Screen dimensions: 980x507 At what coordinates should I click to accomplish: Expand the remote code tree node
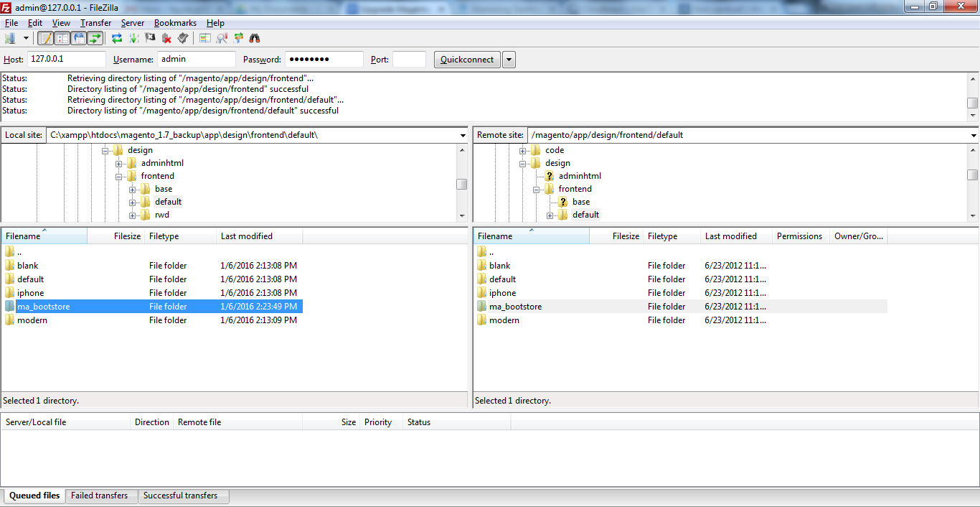(x=523, y=151)
